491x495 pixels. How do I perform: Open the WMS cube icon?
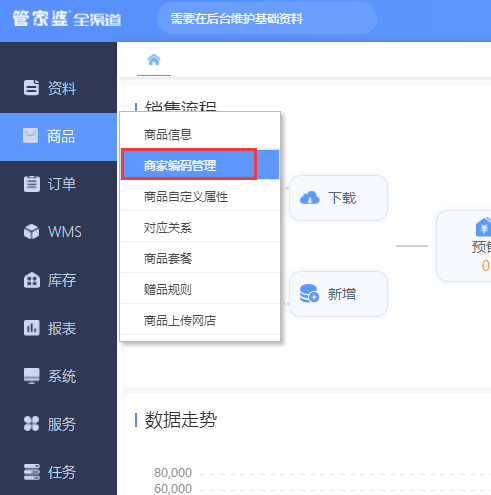coord(32,232)
